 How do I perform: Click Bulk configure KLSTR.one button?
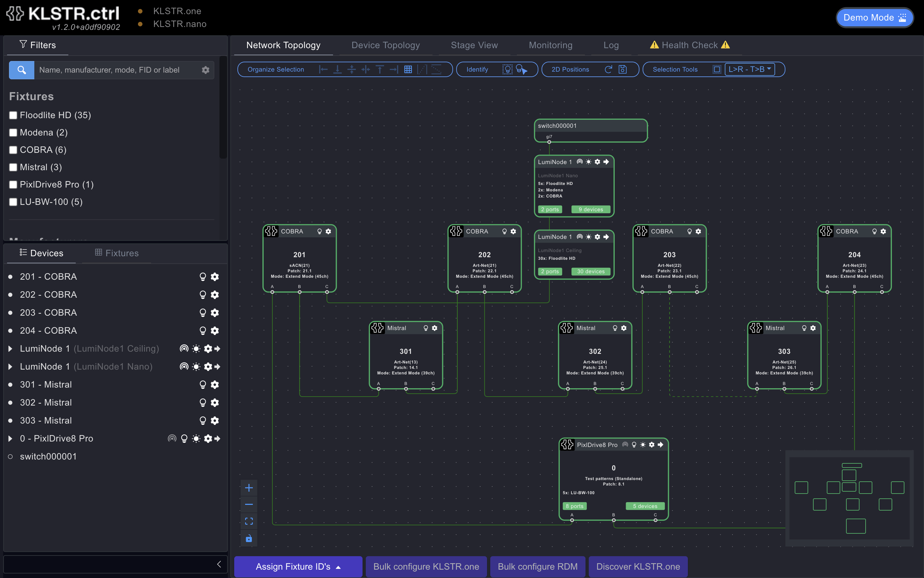pyautogui.click(x=426, y=566)
